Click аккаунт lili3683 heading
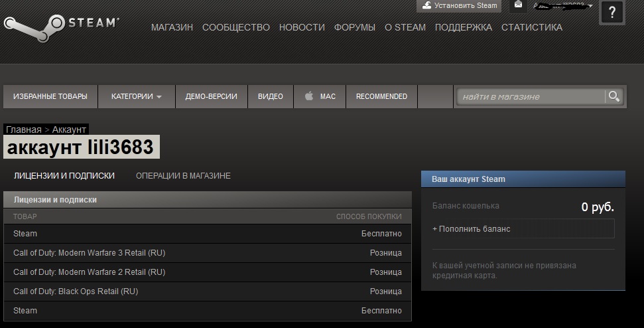Image resolution: width=644 pixels, height=328 pixels. pyautogui.click(x=80, y=147)
